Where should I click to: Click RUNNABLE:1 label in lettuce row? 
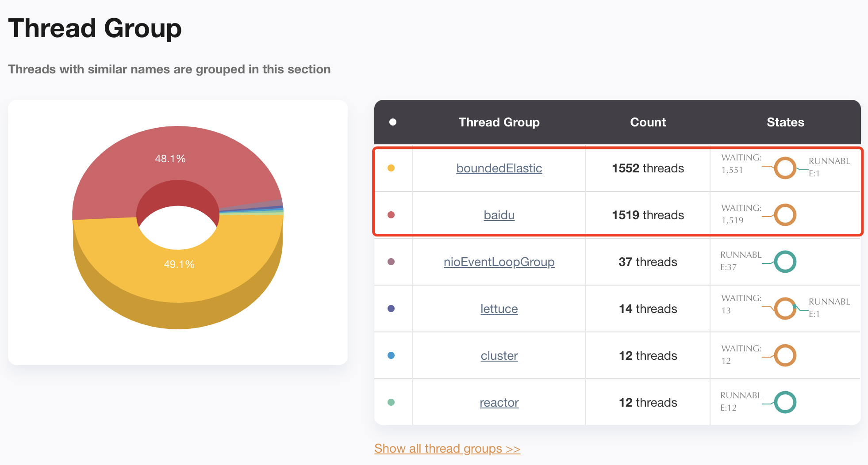click(830, 308)
